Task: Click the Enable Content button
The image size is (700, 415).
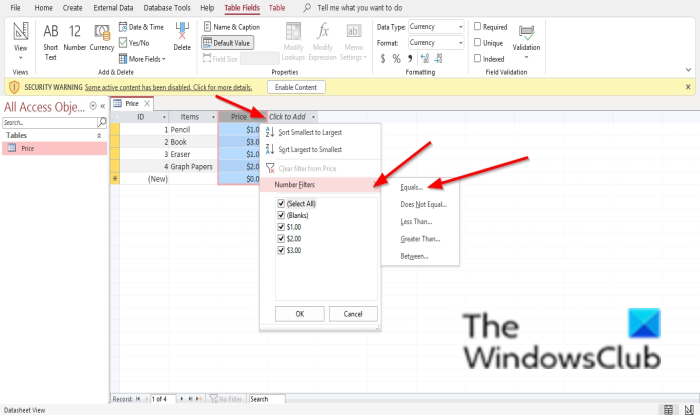Action: [296, 87]
